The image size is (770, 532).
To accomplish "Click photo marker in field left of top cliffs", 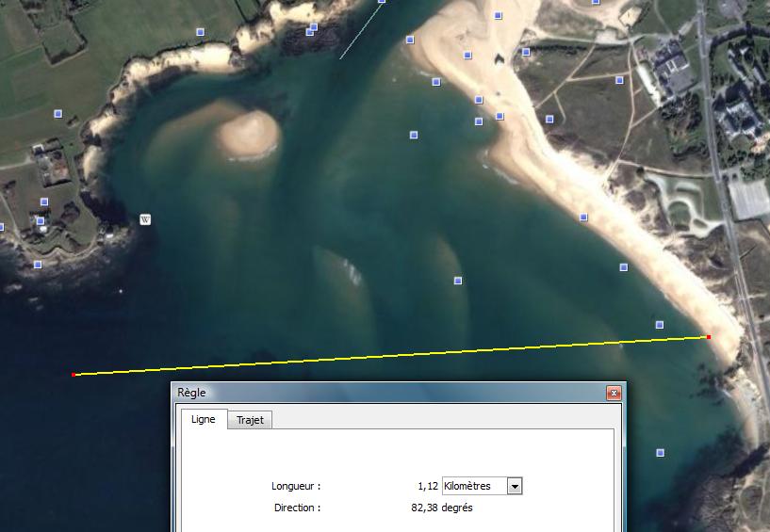I will 200,32.
